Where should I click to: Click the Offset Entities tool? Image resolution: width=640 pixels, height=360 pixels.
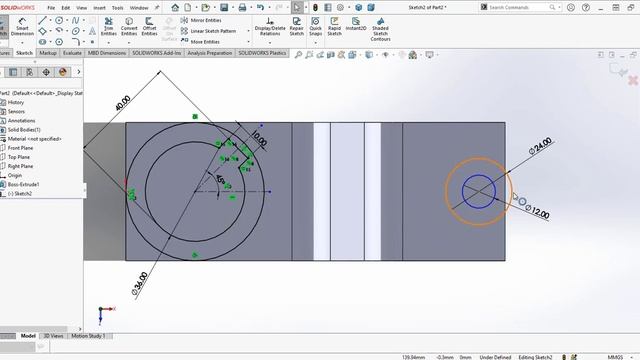(x=149, y=27)
